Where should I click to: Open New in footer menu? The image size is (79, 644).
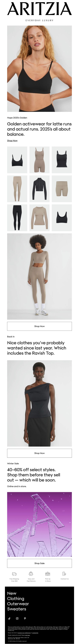coord(12,593)
